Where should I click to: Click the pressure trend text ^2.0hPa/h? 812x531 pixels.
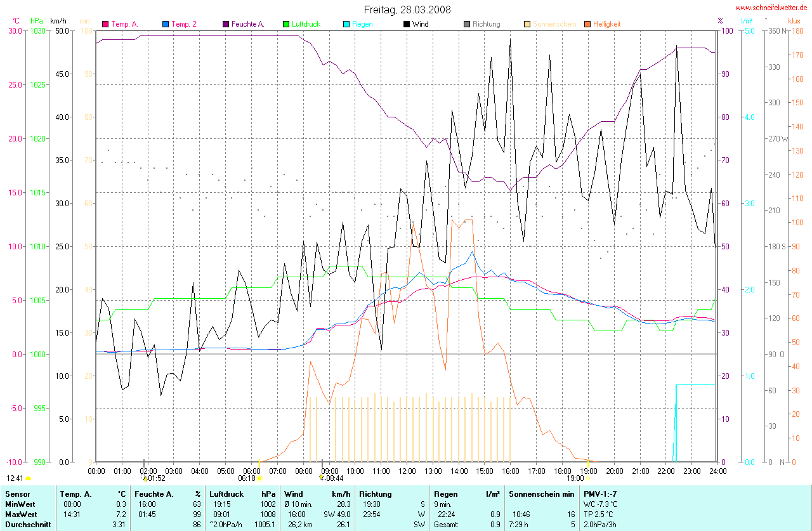(x=227, y=525)
